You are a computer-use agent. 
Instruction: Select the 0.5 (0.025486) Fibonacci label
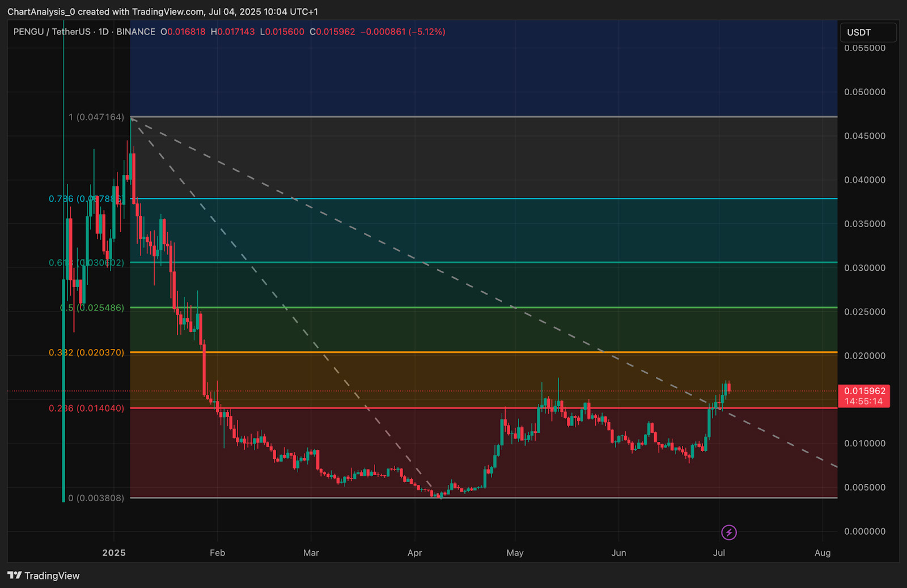pos(92,308)
